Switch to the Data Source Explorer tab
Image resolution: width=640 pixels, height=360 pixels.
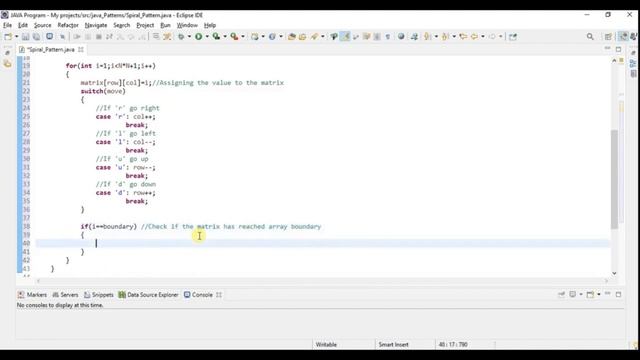tap(148, 295)
